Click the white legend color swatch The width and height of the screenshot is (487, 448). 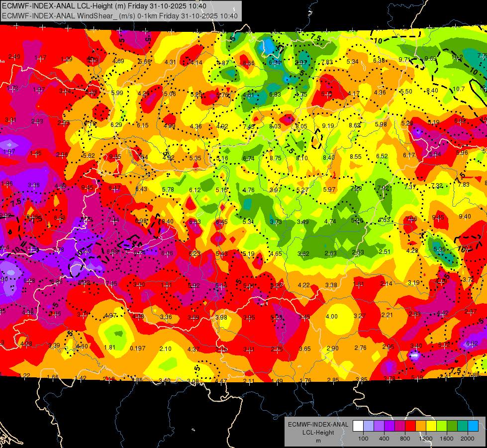click(x=358, y=426)
